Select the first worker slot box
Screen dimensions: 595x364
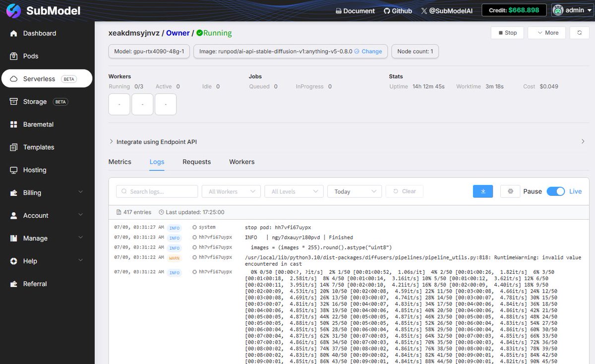click(x=119, y=105)
